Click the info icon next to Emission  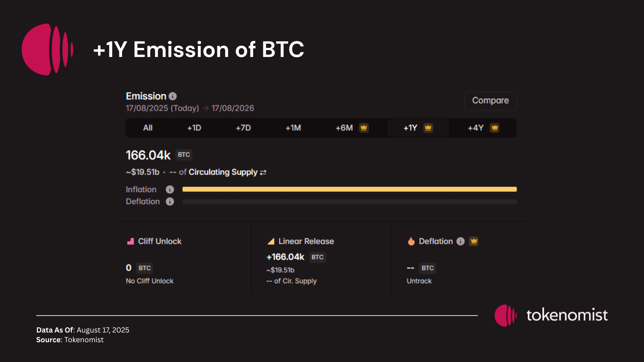[173, 97]
